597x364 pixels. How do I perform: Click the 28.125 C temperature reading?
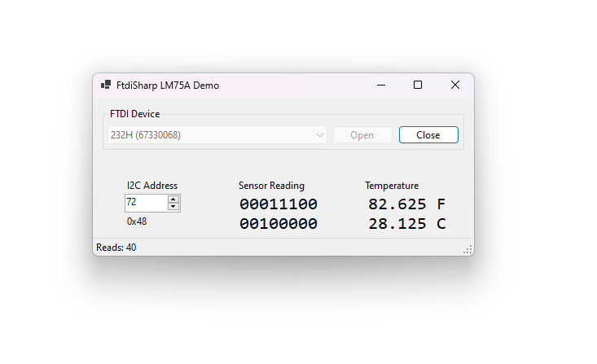406,223
